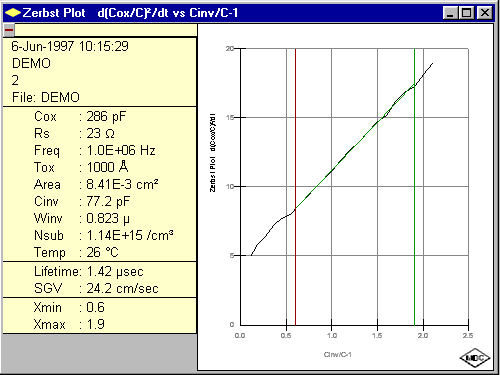Viewport: 500px width, 375px height.
Task: Click the window title Zerbst Plot text
Action: pyautogui.click(x=54, y=13)
